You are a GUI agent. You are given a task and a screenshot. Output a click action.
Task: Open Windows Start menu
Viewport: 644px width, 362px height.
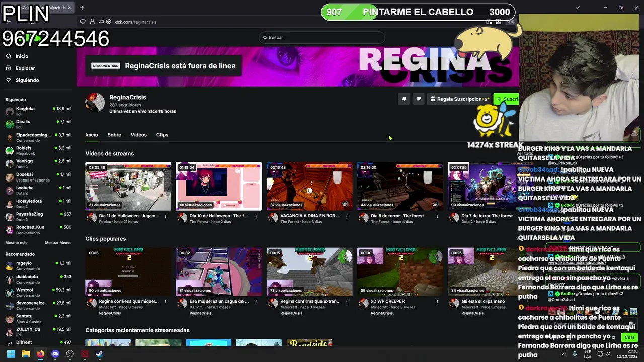[11, 354]
